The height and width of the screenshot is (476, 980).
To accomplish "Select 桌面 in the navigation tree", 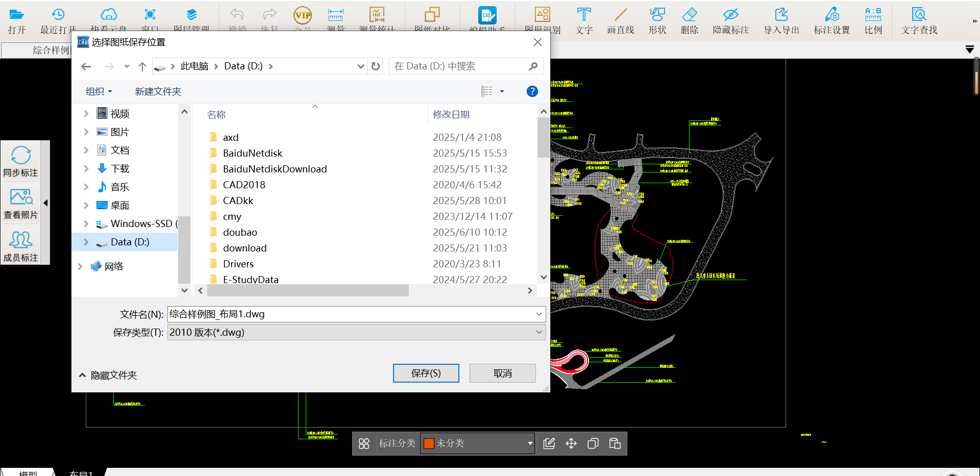I will [x=119, y=205].
